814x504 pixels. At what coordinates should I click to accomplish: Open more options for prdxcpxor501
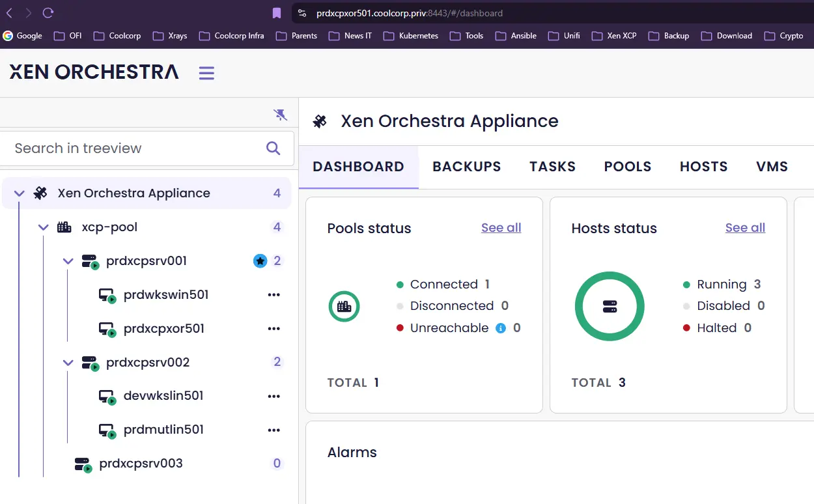[x=274, y=329]
